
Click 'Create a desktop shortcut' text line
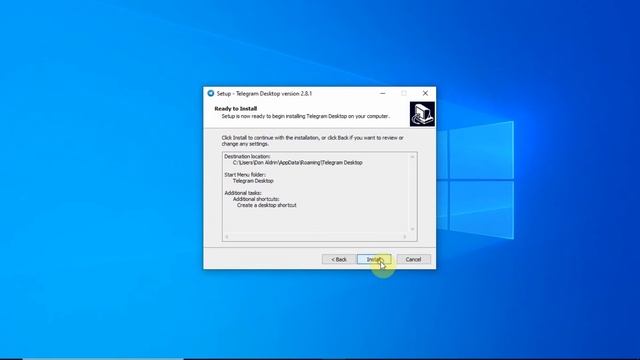pos(267,205)
